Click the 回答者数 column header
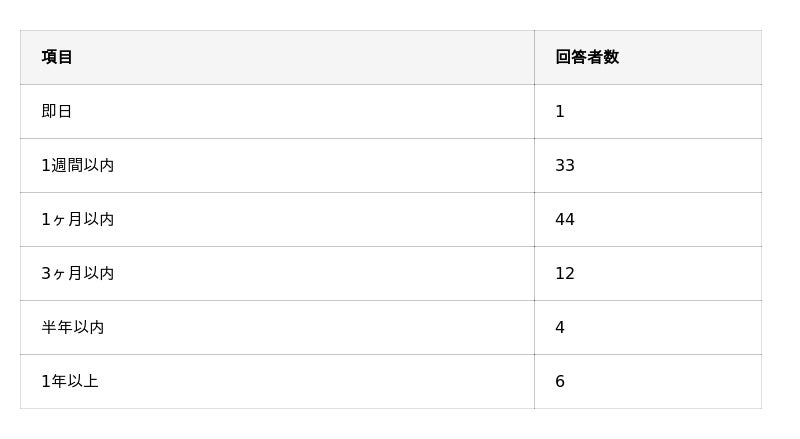 (x=587, y=57)
